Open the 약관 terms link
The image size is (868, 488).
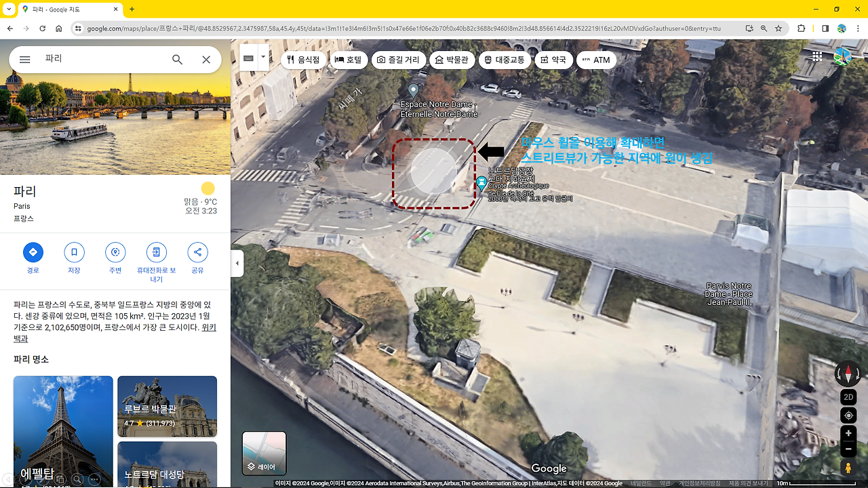665,483
